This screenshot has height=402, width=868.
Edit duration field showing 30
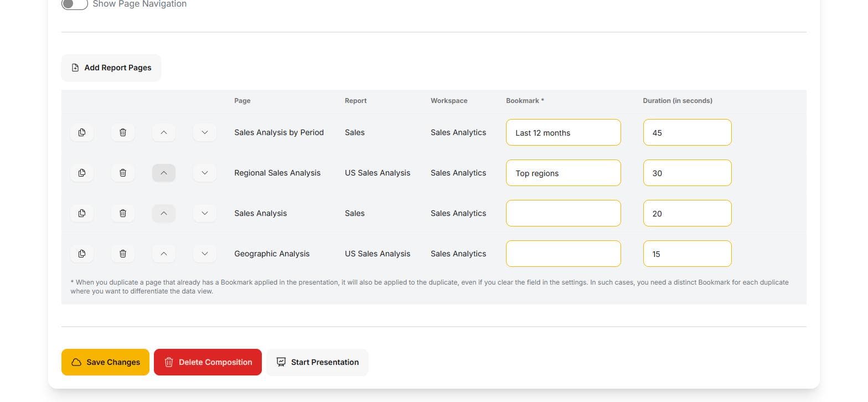point(688,173)
